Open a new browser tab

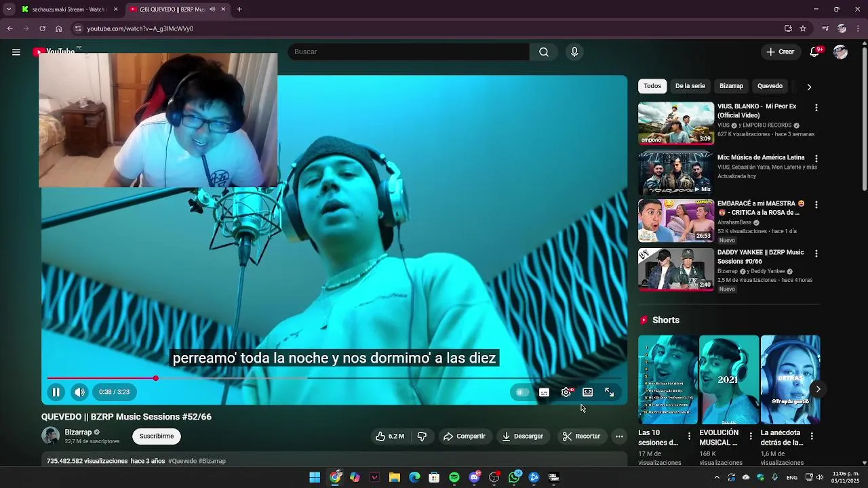click(x=239, y=9)
